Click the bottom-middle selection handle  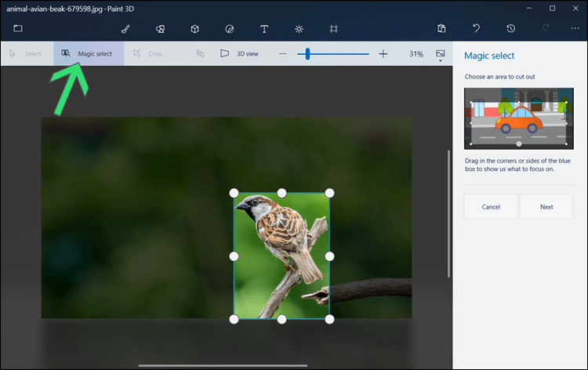(x=281, y=319)
